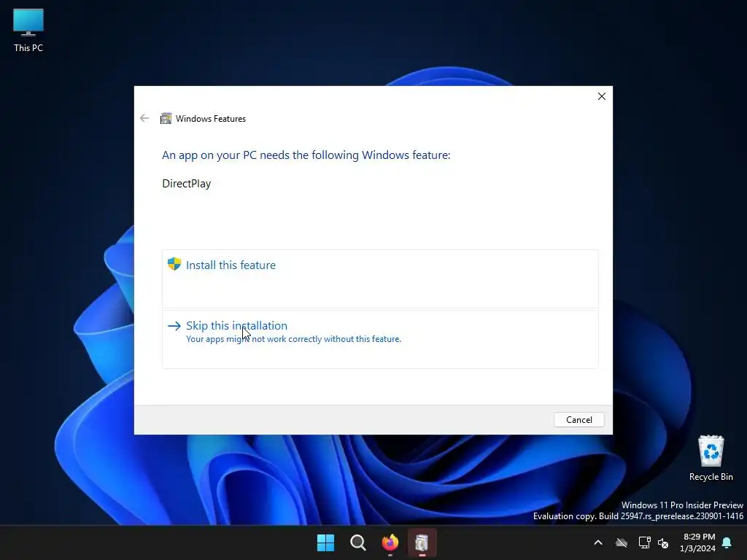Open the Windows Start menu
The image size is (747, 560).
pos(326,542)
